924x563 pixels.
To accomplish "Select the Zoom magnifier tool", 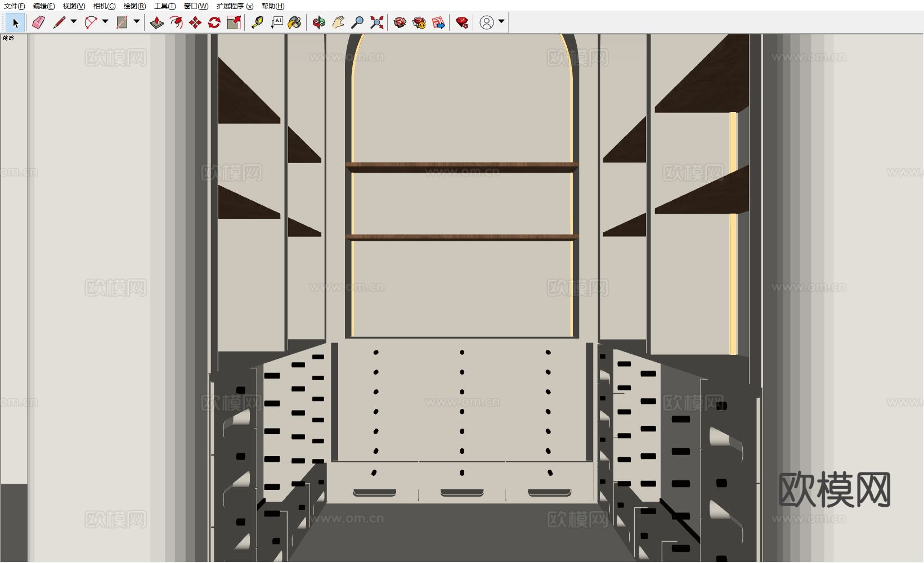I will (x=357, y=22).
